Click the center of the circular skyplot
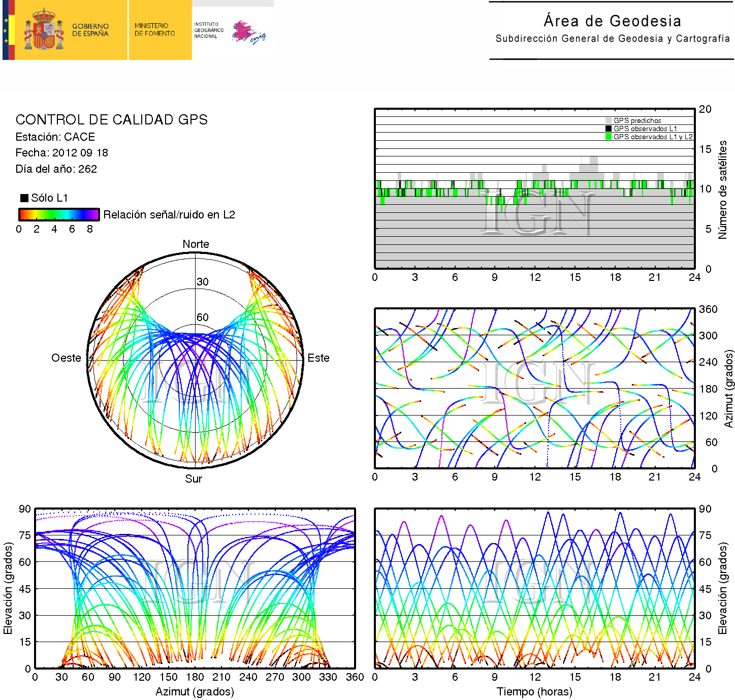 point(196,359)
